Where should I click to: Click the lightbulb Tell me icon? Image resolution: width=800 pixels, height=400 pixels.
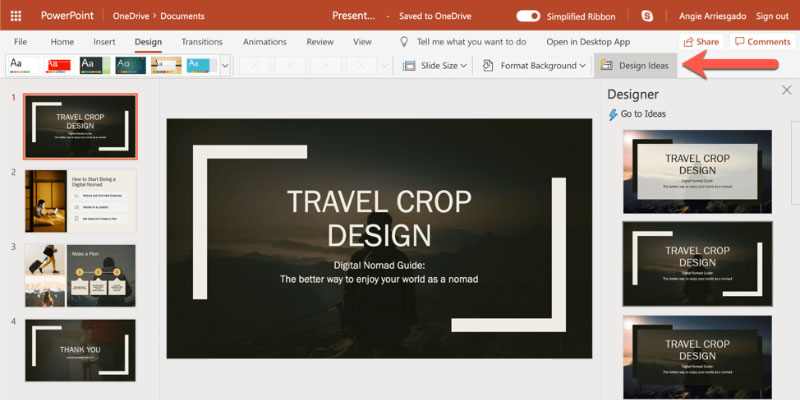click(404, 42)
